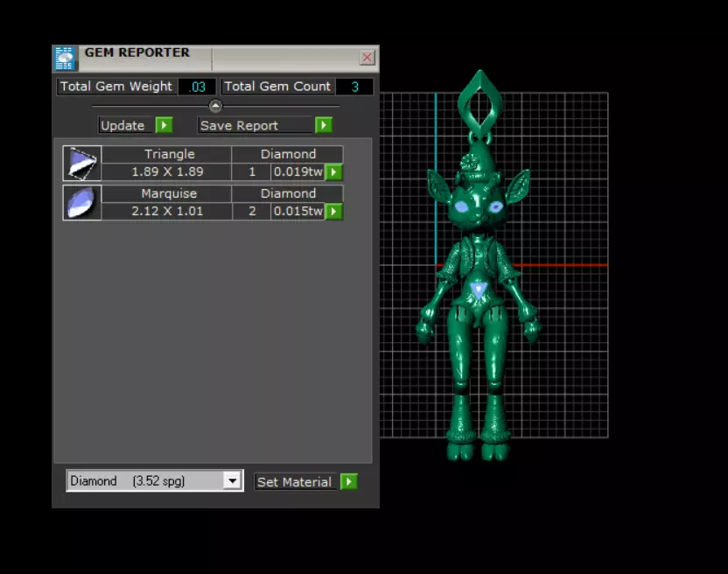Click the 'Total Gem Count' label

pyautogui.click(x=277, y=87)
